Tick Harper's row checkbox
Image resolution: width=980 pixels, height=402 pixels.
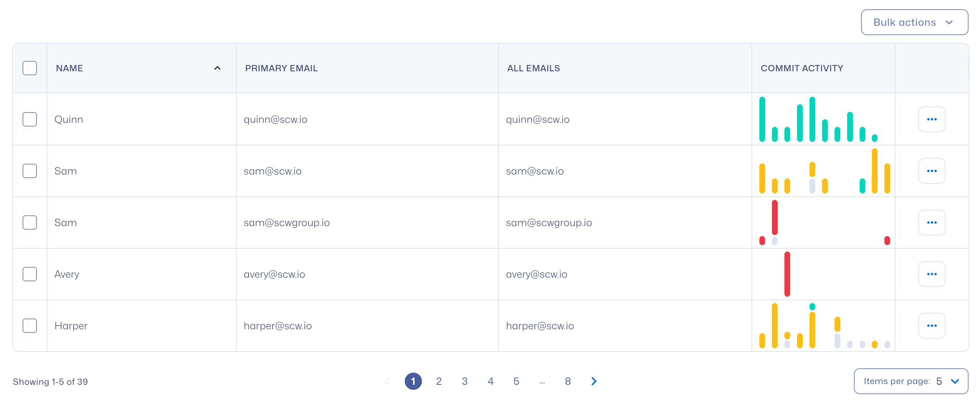point(30,325)
